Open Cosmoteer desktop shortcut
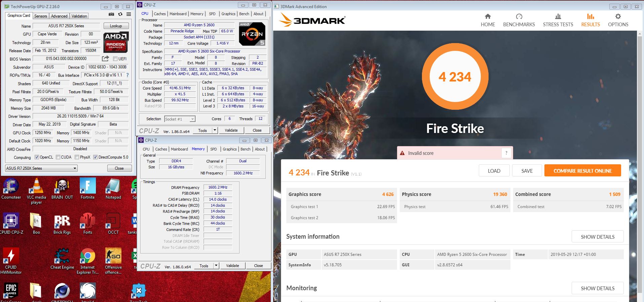The width and height of the screenshot is (644, 302). pyautogui.click(x=11, y=189)
